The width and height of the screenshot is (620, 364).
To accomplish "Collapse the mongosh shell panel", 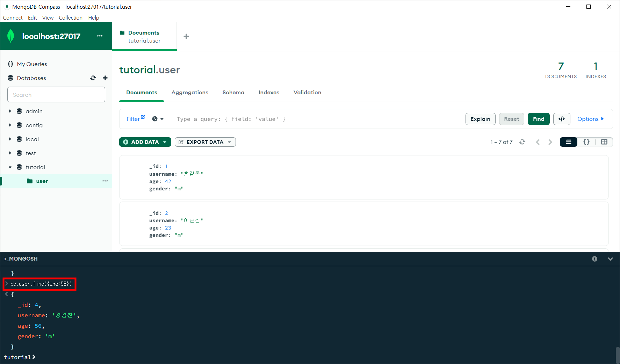I will [610, 259].
